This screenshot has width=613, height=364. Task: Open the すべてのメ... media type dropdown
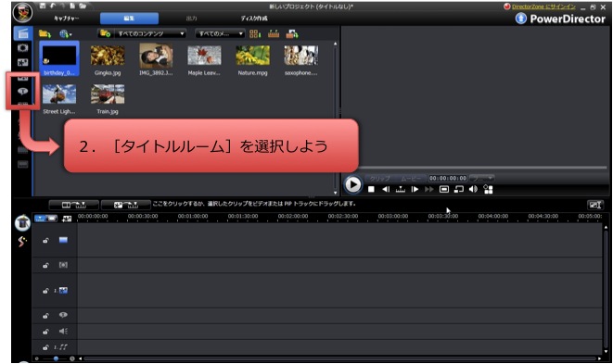[x=220, y=34]
